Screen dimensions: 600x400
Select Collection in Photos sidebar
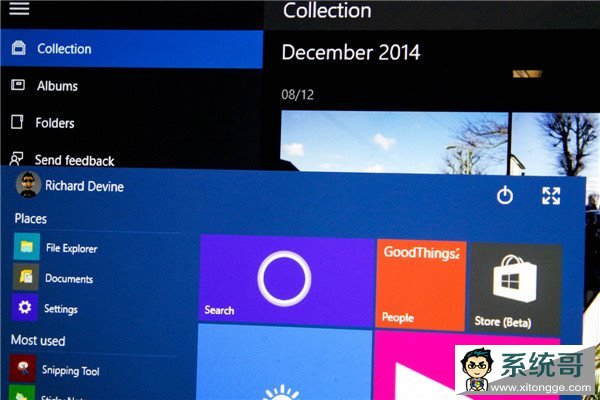[132, 49]
